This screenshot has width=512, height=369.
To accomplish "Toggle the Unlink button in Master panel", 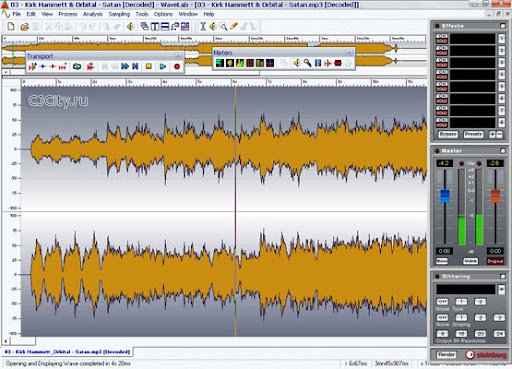I will tap(470, 261).
